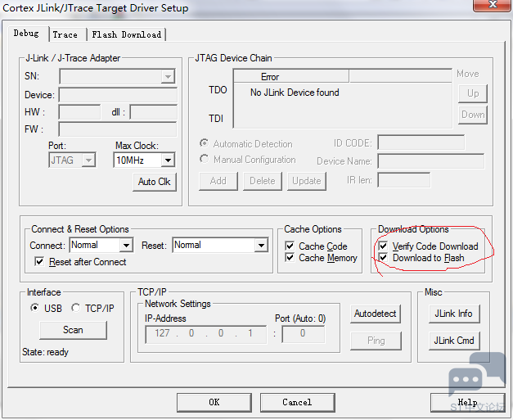Expand the SN serial number dropdown
Image resolution: width=513 pixels, height=420 pixels.
click(x=168, y=77)
